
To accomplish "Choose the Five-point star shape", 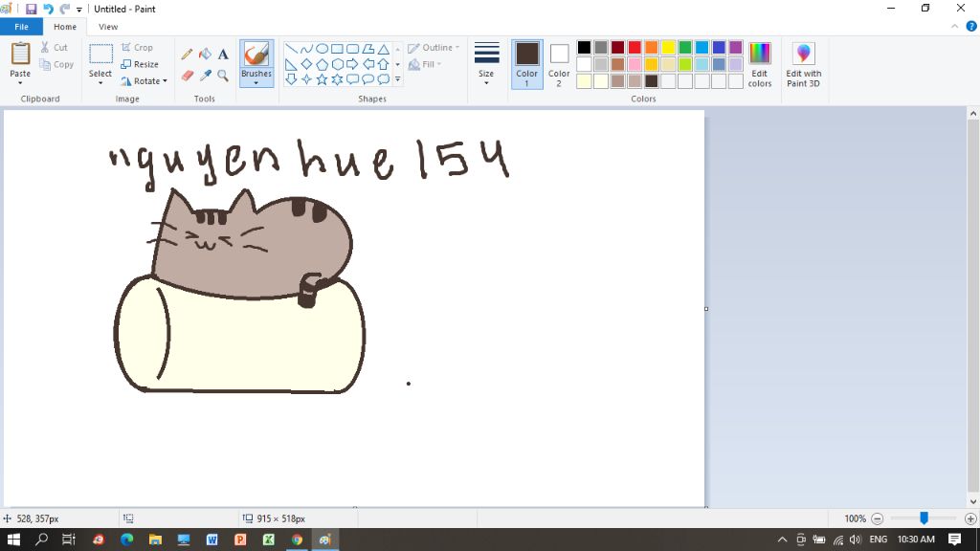I will tap(322, 79).
